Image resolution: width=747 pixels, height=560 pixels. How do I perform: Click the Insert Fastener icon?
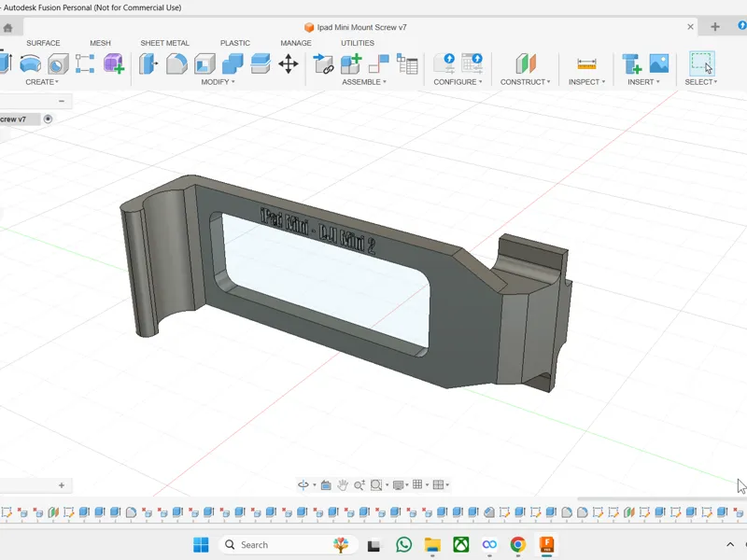632,63
